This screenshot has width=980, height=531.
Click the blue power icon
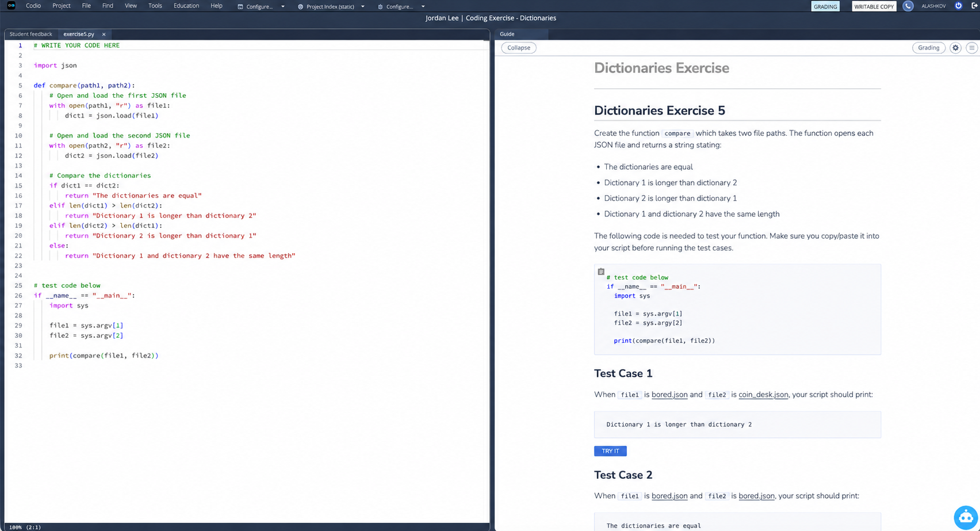point(958,6)
